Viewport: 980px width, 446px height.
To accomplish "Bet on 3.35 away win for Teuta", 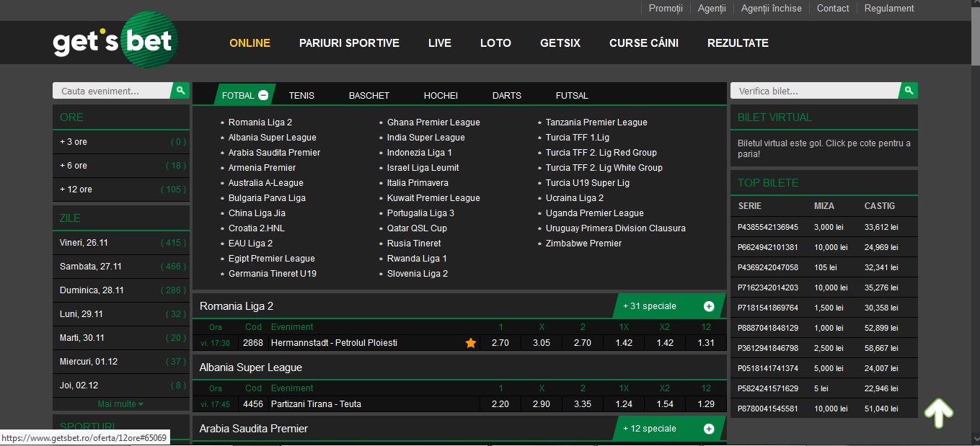I will 583,404.
